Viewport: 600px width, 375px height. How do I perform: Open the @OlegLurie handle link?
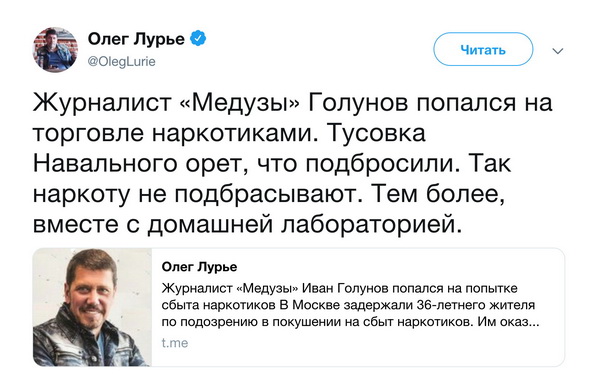[122, 62]
